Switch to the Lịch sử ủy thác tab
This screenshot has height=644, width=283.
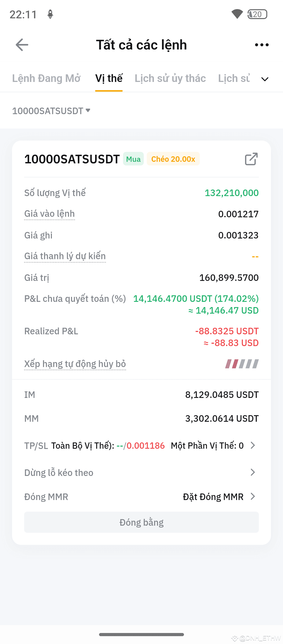coord(170,79)
